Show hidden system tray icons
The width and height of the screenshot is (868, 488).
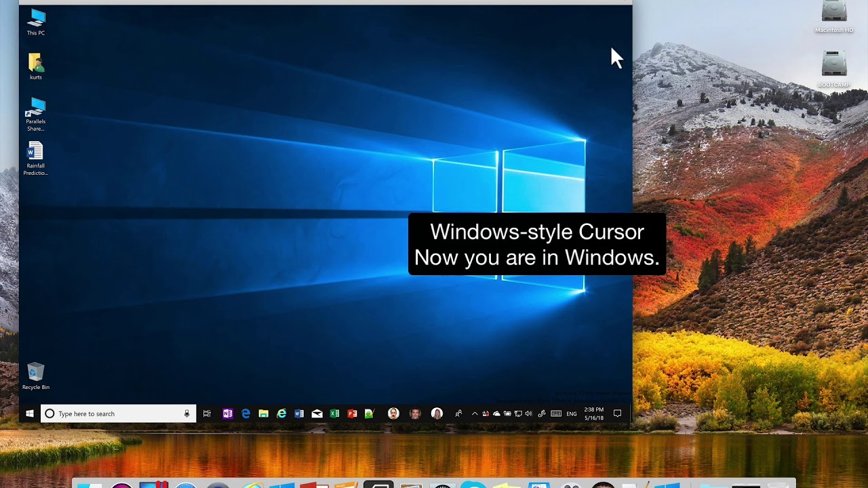(475, 413)
